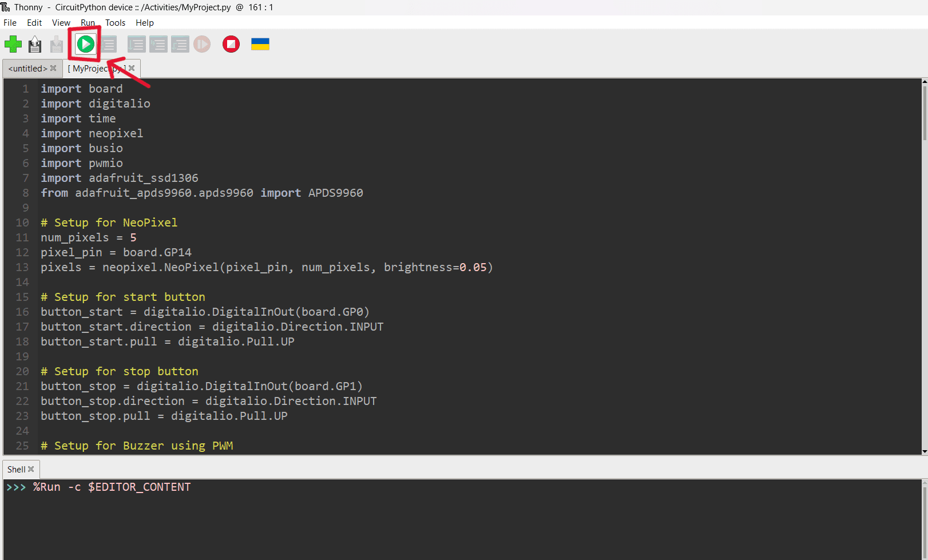
Task: Click the green New file plus icon
Action: tap(13, 44)
